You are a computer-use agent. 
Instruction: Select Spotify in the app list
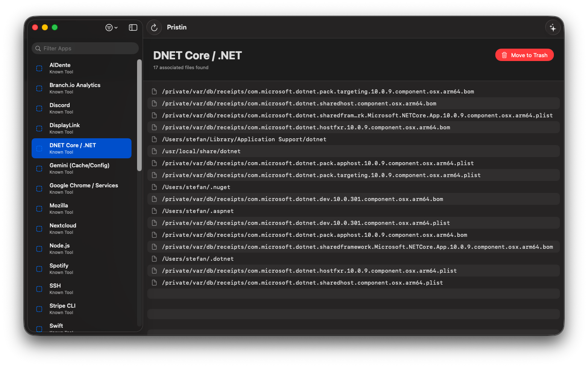[82, 269]
